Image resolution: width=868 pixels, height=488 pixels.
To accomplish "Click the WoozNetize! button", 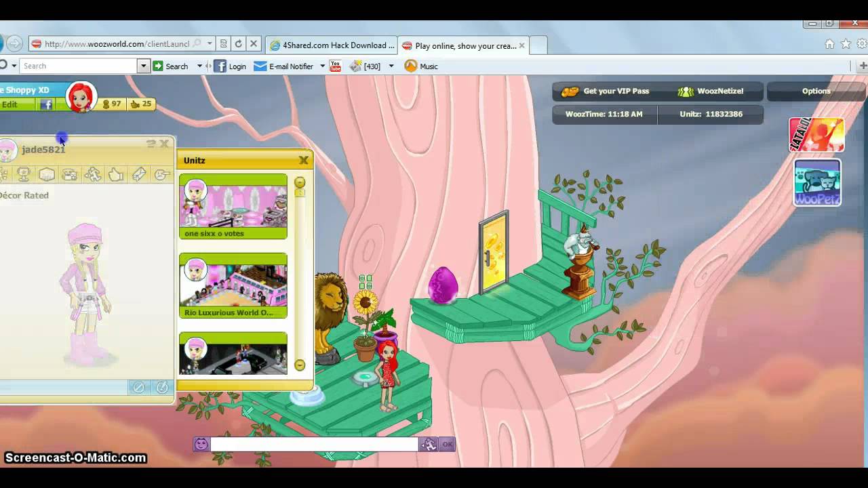I will click(712, 91).
